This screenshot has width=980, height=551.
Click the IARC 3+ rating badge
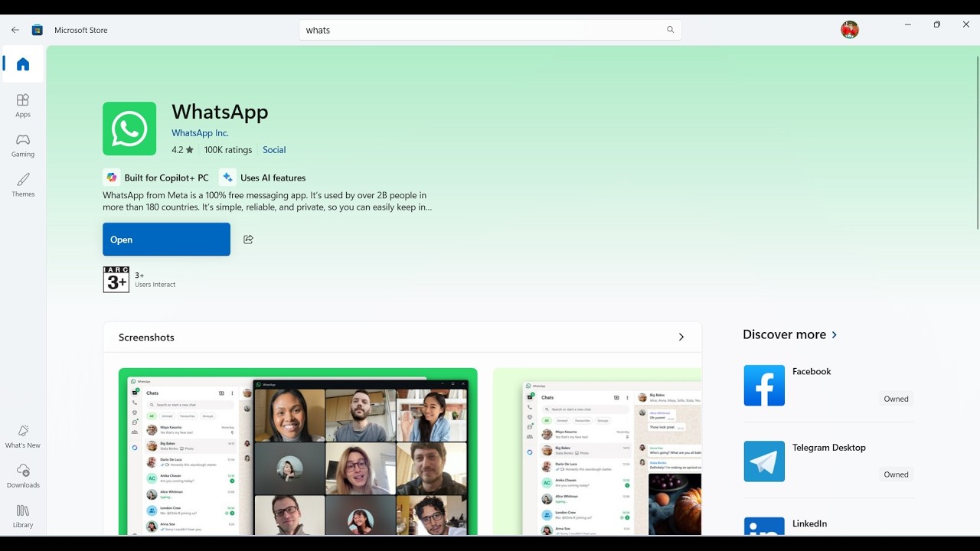[x=116, y=279]
